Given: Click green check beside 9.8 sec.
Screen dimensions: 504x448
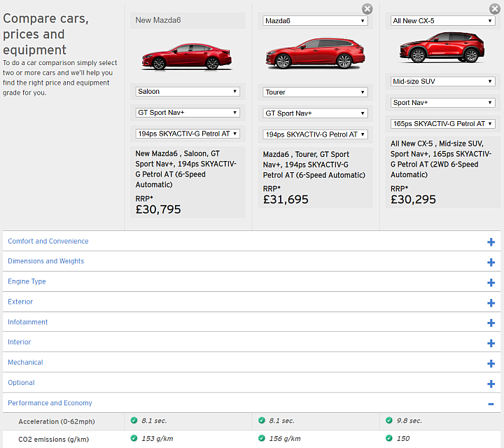Looking at the screenshot, I should coord(389,421).
